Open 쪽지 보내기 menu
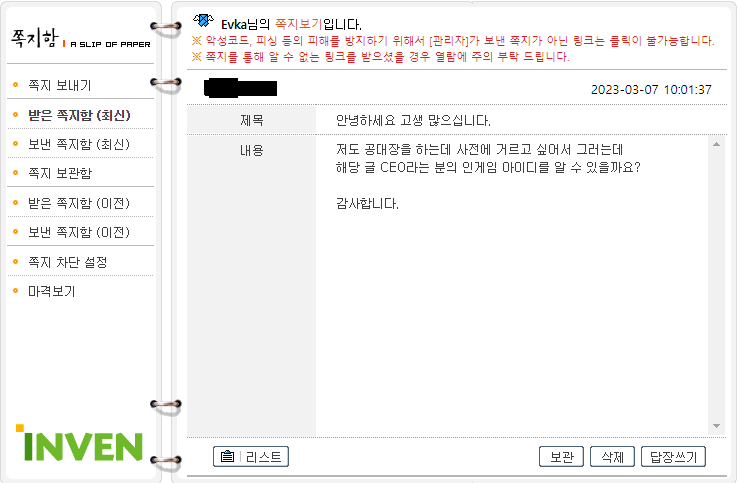This screenshot has height=483, width=753. coord(60,85)
